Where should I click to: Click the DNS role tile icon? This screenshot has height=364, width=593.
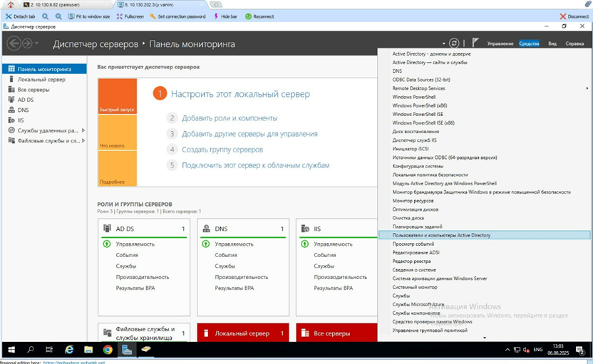coord(207,229)
